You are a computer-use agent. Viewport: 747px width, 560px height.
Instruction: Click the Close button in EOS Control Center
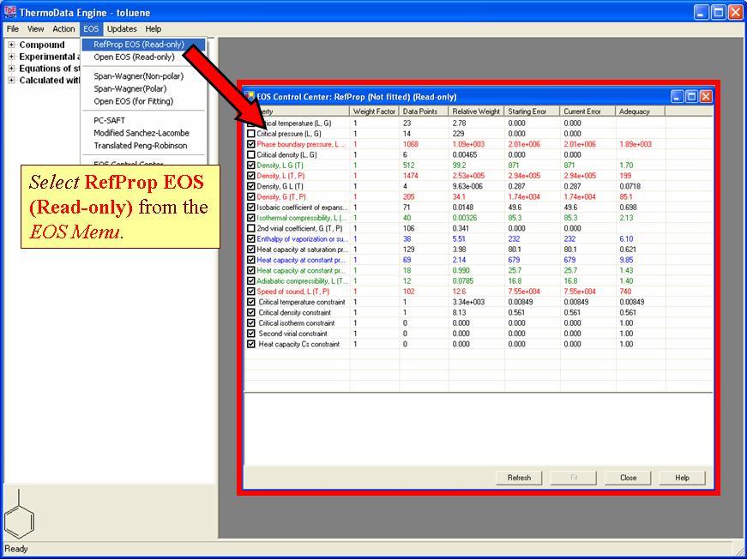tap(628, 478)
